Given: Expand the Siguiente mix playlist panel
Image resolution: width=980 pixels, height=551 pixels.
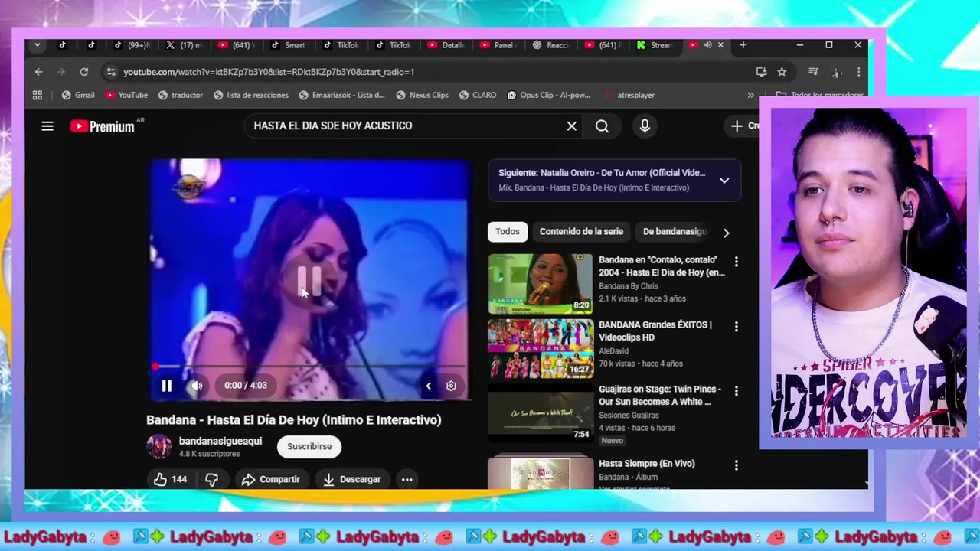Looking at the screenshot, I should point(724,181).
